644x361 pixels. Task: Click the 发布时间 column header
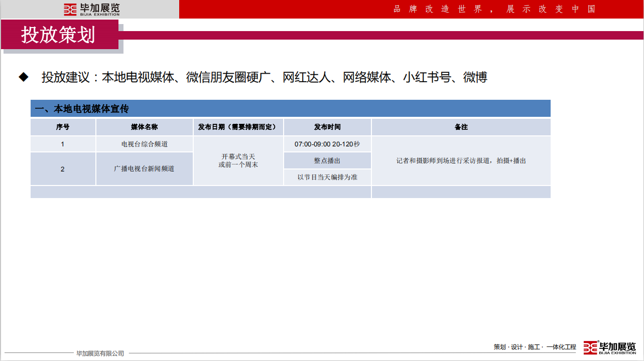click(x=327, y=127)
